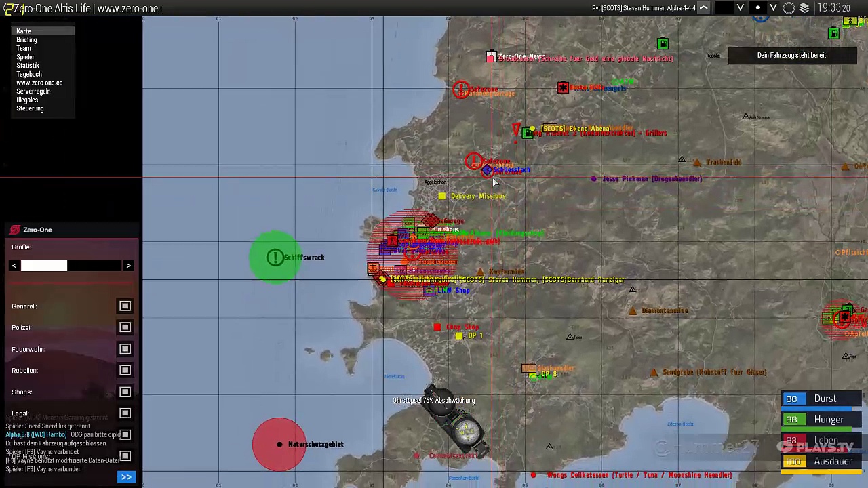Viewport: 868px width, 488px height.
Task: Collapse the player info panel arrow
Action: (x=704, y=8)
